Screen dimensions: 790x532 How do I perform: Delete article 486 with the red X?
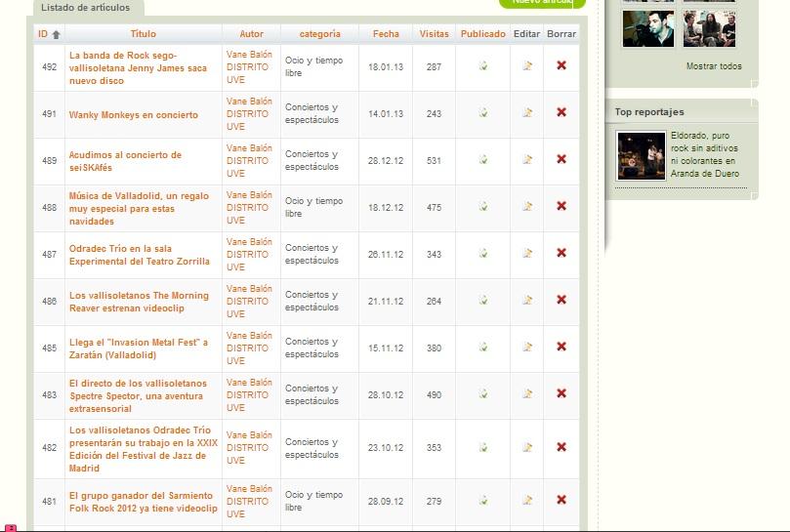coord(561,300)
